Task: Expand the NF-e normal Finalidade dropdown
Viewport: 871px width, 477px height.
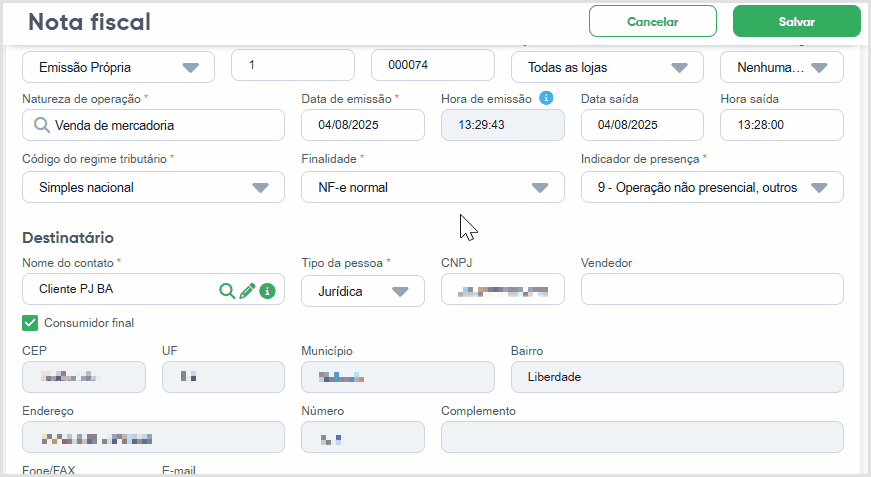Action: 433,187
